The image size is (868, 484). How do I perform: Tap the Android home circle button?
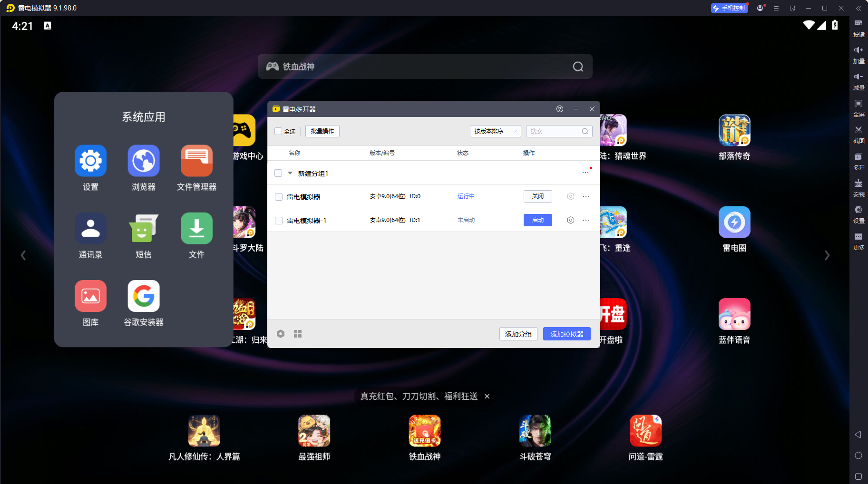point(858,455)
